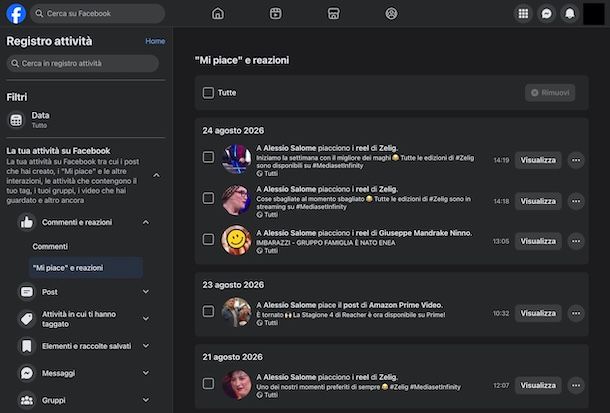Open thumbnail of the 14:19 Zelig reel
The image size is (610, 413).
(x=236, y=159)
